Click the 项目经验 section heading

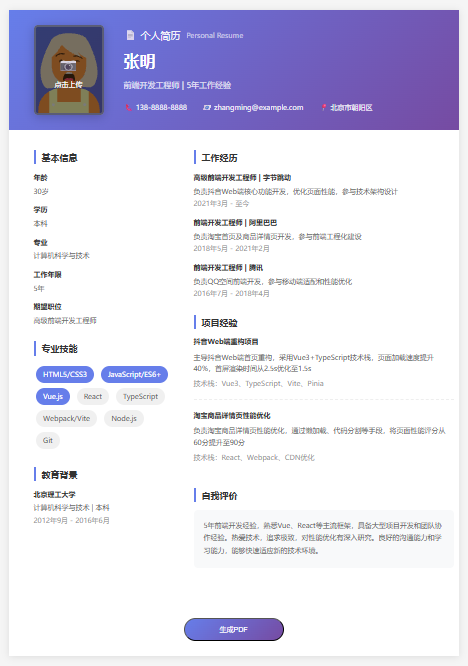220,323
